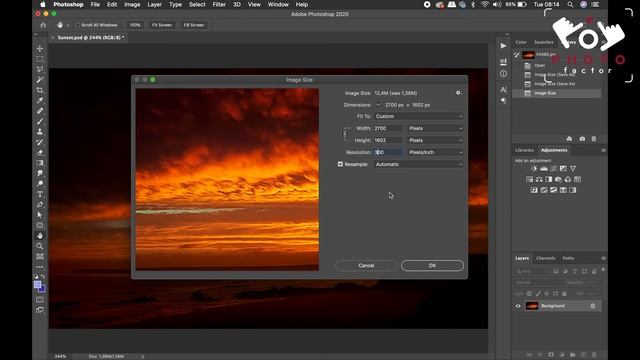The width and height of the screenshot is (640, 360).
Task: Select the Eraser tool
Action: point(40,153)
